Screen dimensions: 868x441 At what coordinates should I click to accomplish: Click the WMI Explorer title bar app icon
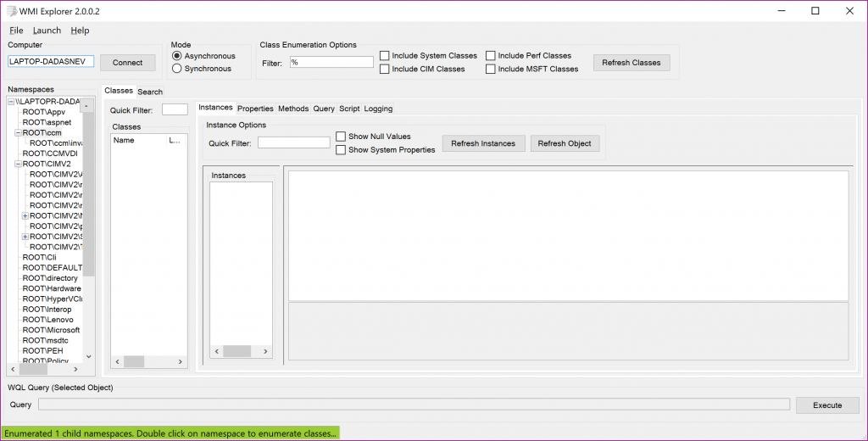coord(11,11)
